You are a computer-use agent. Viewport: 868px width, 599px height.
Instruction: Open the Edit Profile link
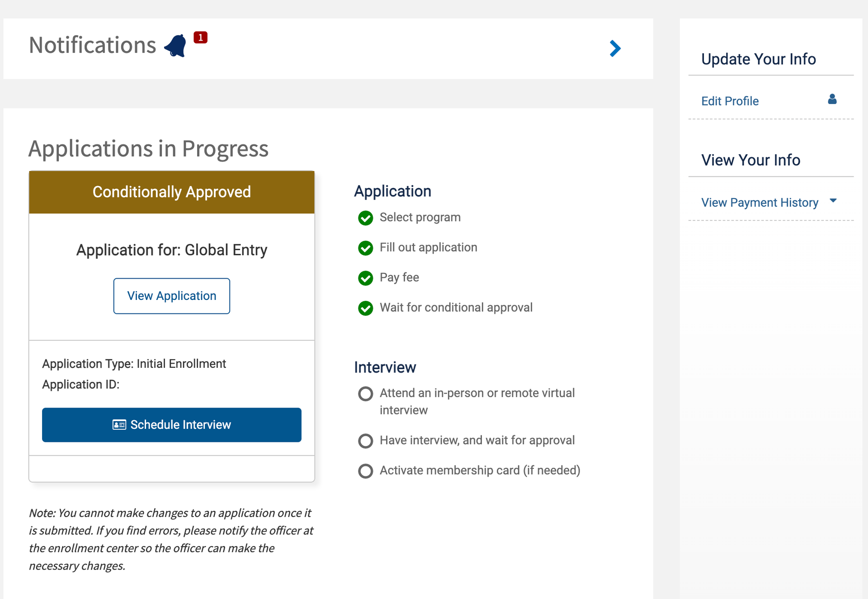(730, 101)
